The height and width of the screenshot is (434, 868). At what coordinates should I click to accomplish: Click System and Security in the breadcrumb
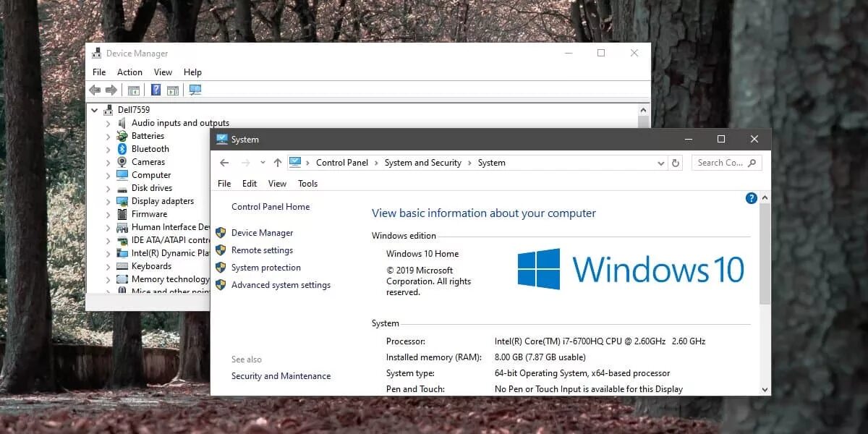pos(423,163)
